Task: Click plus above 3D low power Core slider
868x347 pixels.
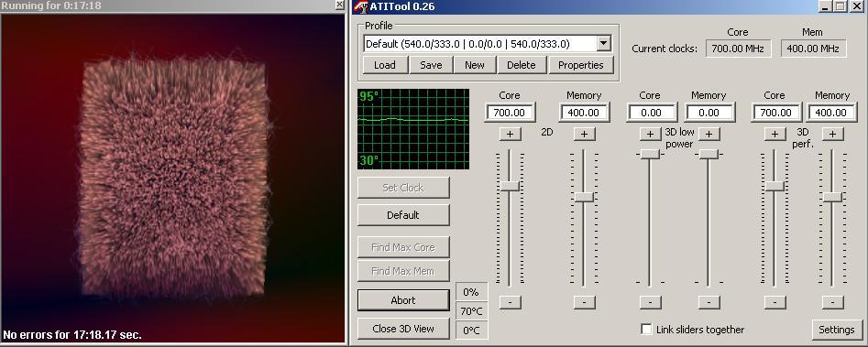Action: click(651, 135)
